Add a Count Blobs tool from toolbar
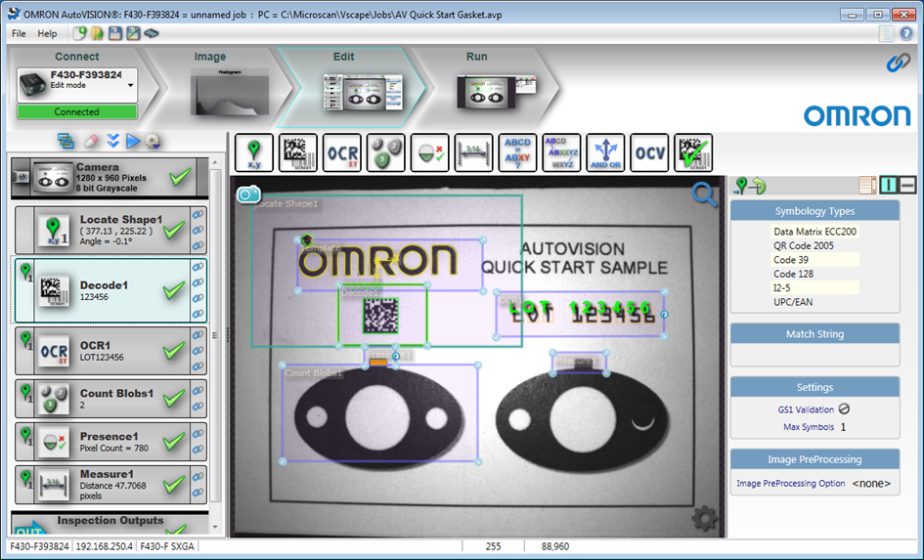 pyautogui.click(x=386, y=153)
